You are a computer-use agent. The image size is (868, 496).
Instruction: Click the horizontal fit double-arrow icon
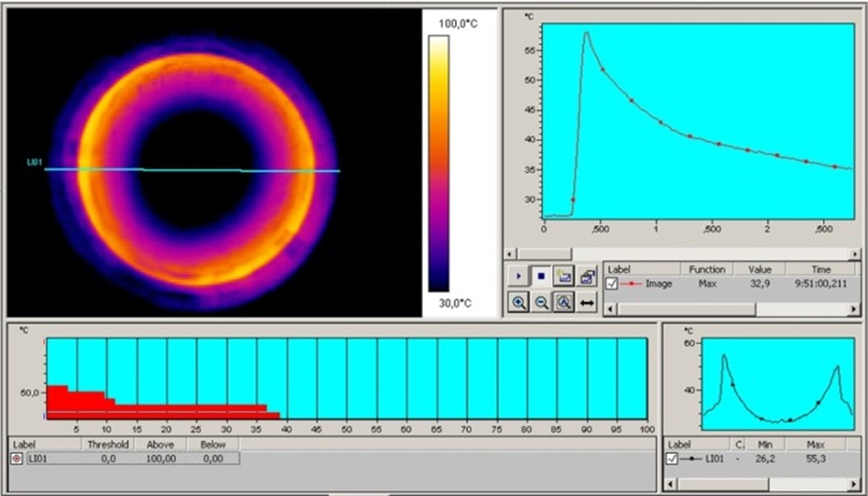tap(587, 303)
